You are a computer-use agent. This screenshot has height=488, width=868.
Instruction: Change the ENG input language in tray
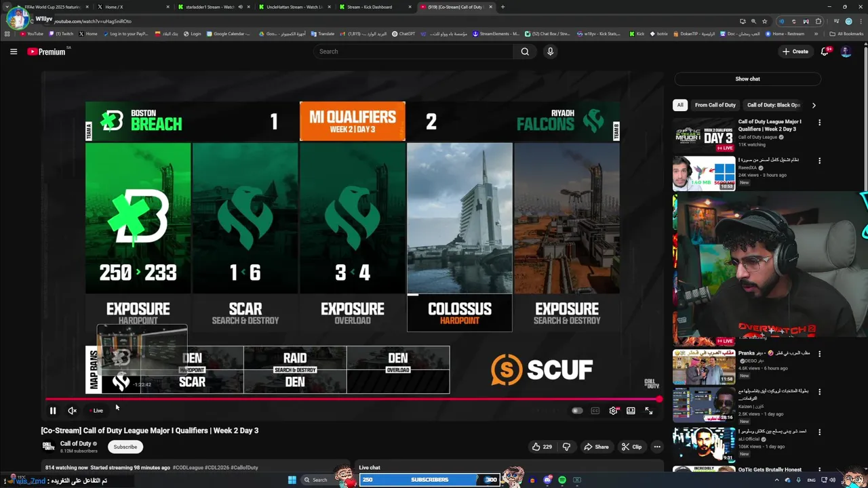(811, 480)
